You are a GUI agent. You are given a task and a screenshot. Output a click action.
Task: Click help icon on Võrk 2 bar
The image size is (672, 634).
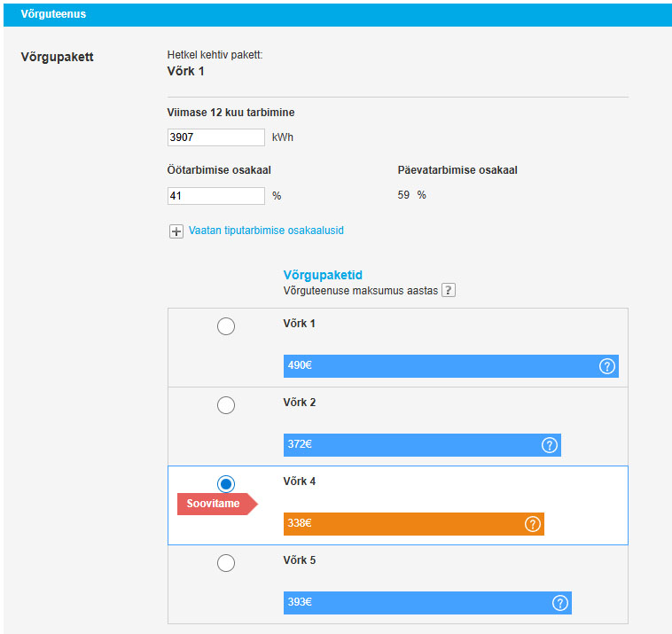pyautogui.click(x=550, y=445)
